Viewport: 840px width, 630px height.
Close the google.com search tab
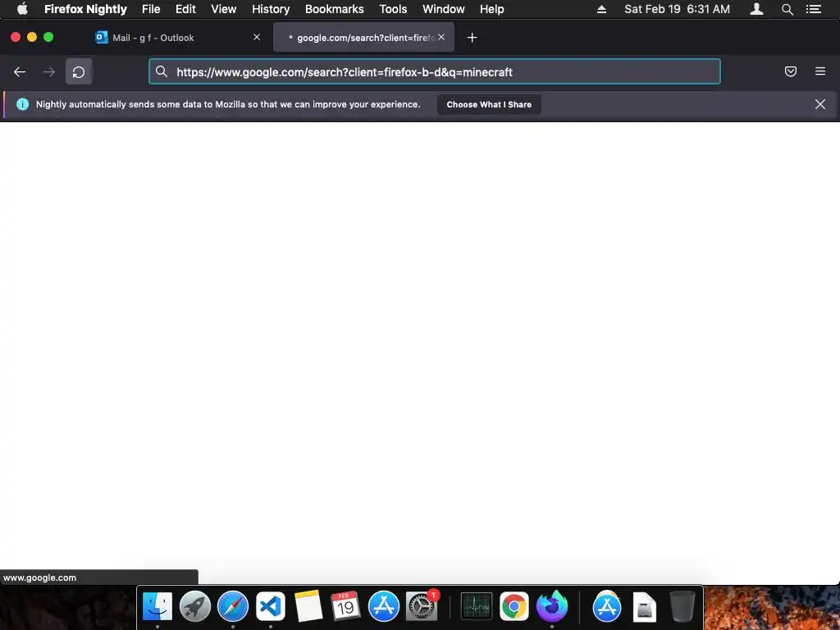(x=441, y=37)
